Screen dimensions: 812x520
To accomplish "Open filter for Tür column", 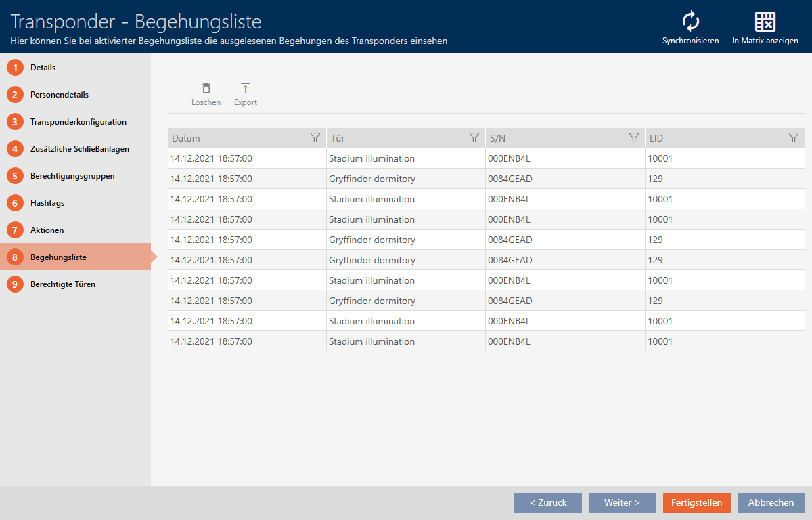I will point(474,138).
